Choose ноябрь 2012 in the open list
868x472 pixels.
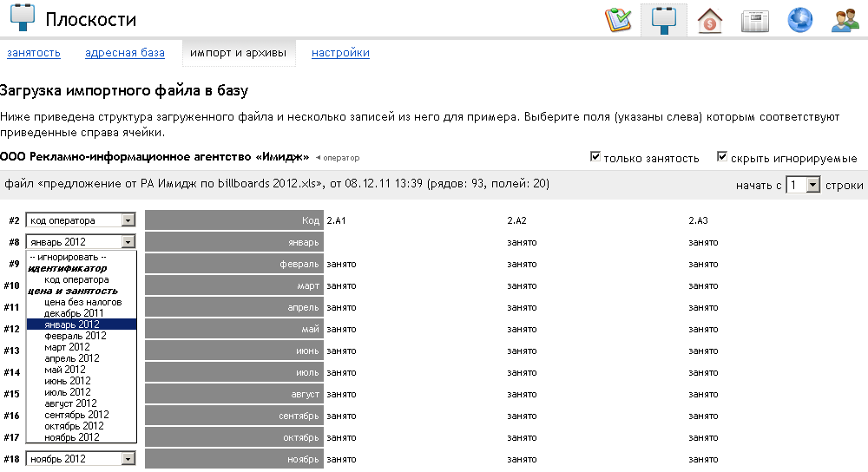82,437
